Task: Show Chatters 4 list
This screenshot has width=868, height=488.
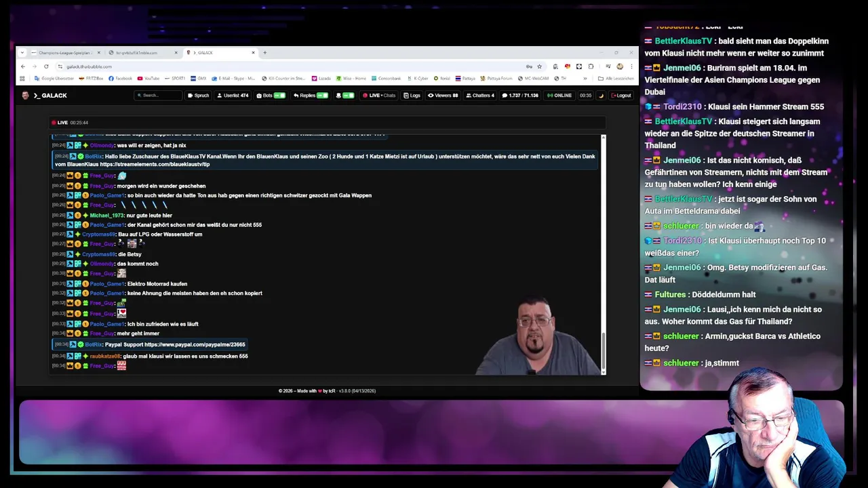Action: pyautogui.click(x=479, y=96)
